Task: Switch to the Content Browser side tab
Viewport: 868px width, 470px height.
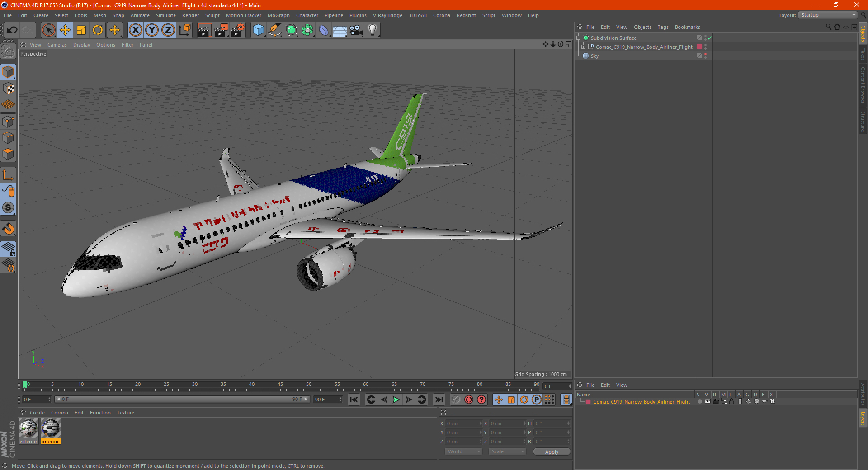Action: coord(863,85)
